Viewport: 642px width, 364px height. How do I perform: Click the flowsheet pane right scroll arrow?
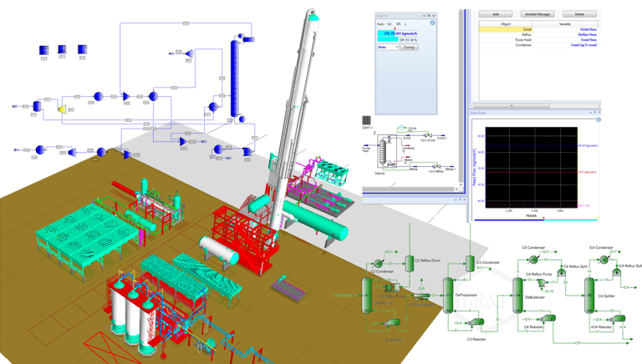[456, 189]
